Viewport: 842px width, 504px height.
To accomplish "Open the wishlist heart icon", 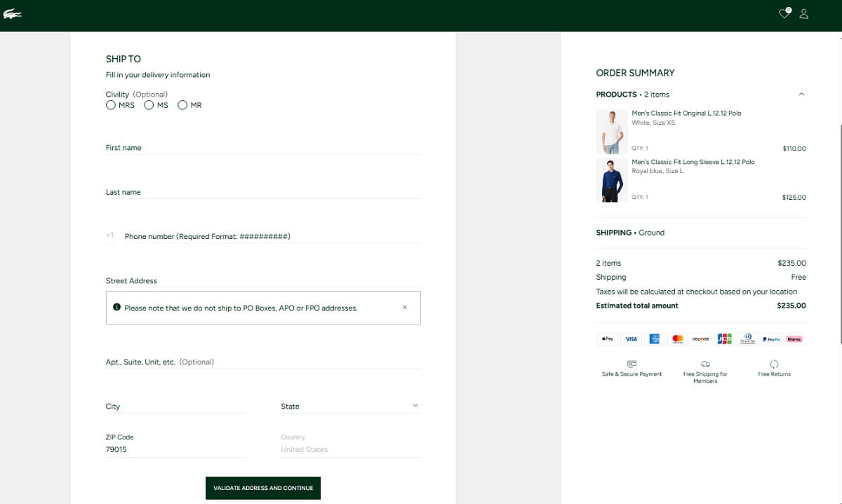I will (x=784, y=13).
